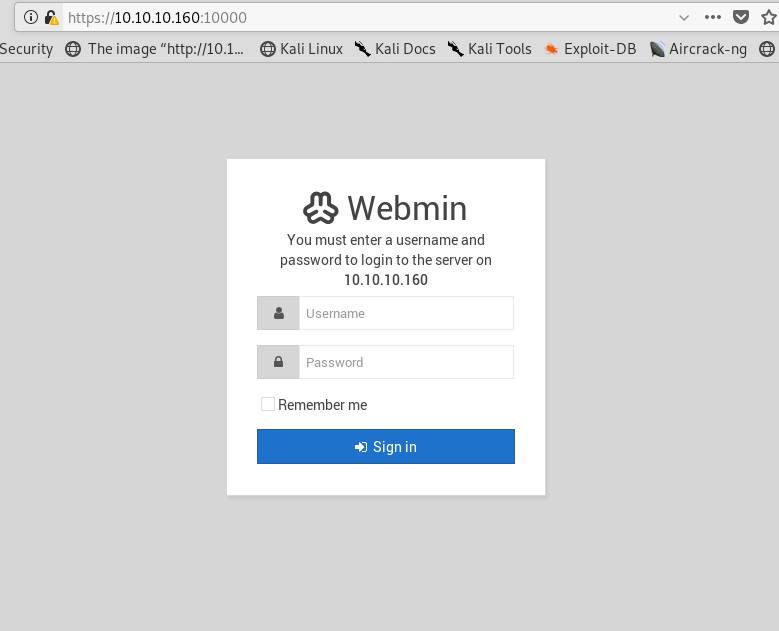
Task: Click the URL address field
Action: click(x=368, y=18)
